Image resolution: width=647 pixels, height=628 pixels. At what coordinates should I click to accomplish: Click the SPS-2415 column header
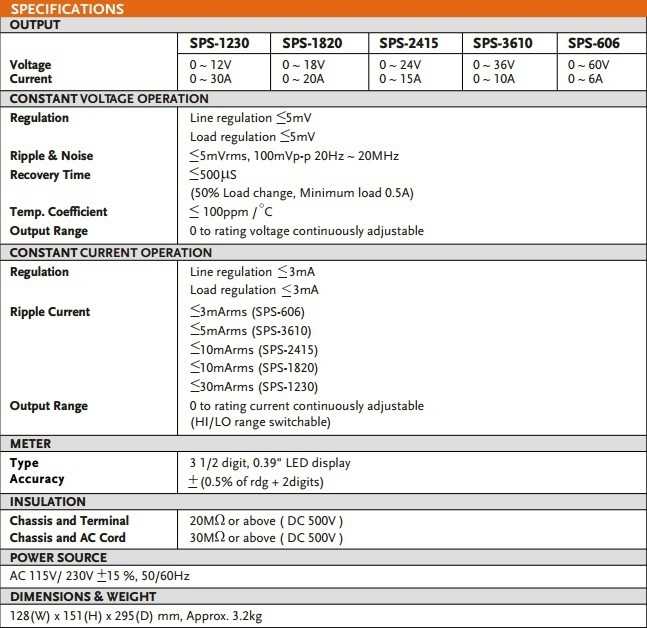[x=409, y=43]
